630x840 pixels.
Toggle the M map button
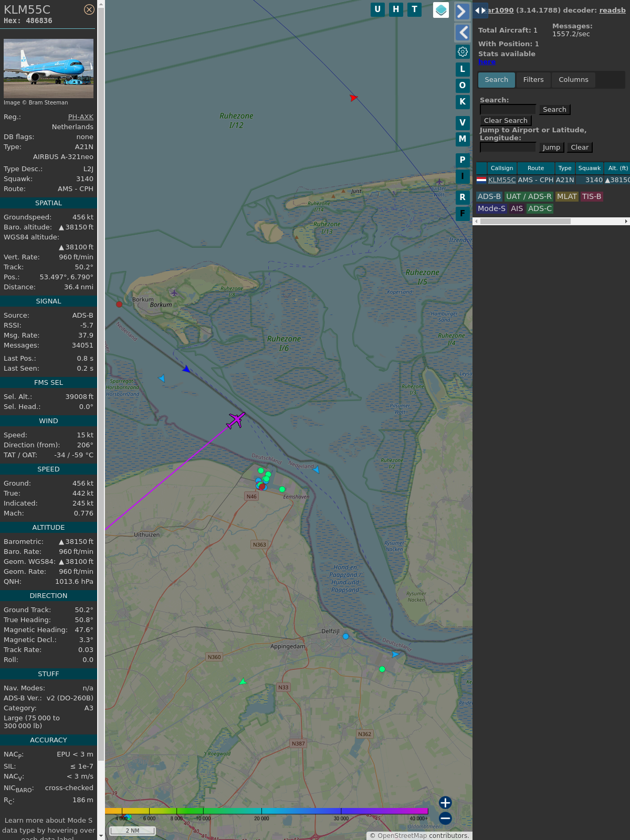coord(463,139)
